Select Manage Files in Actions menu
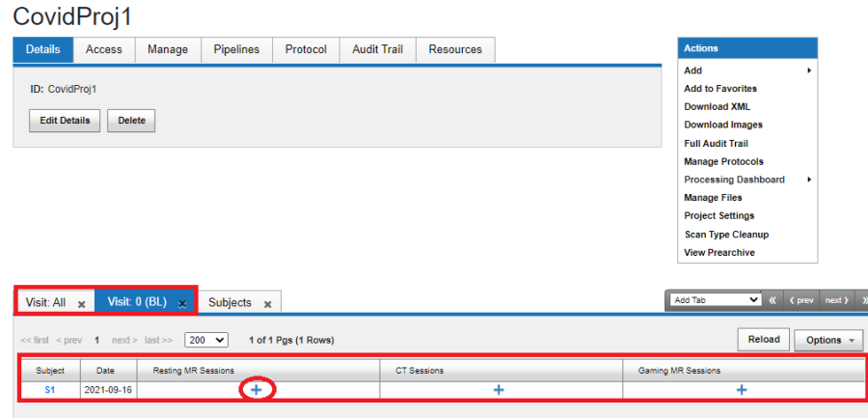 [x=713, y=198]
